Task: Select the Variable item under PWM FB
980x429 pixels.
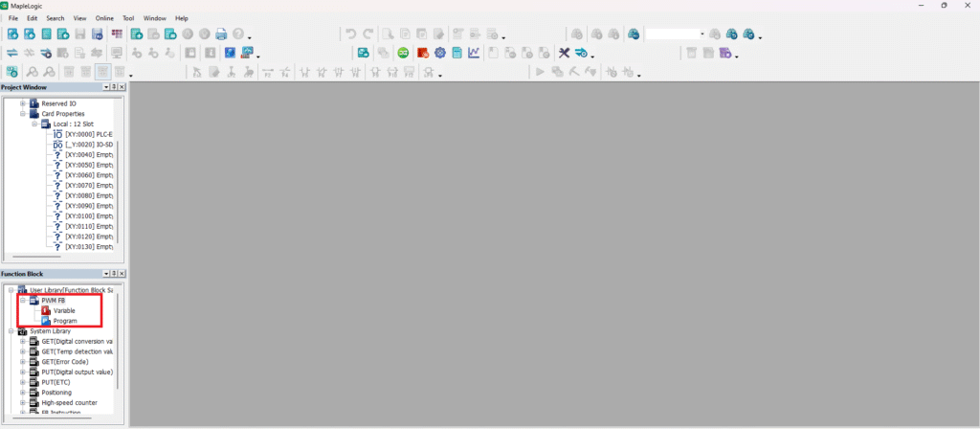Action: click(x=64, y=311)
